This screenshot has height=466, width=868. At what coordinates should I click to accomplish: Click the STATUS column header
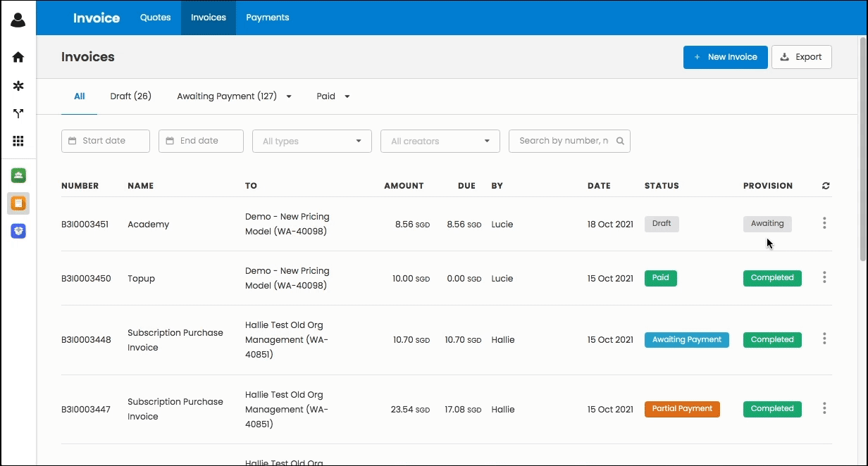tap(662, 186)
